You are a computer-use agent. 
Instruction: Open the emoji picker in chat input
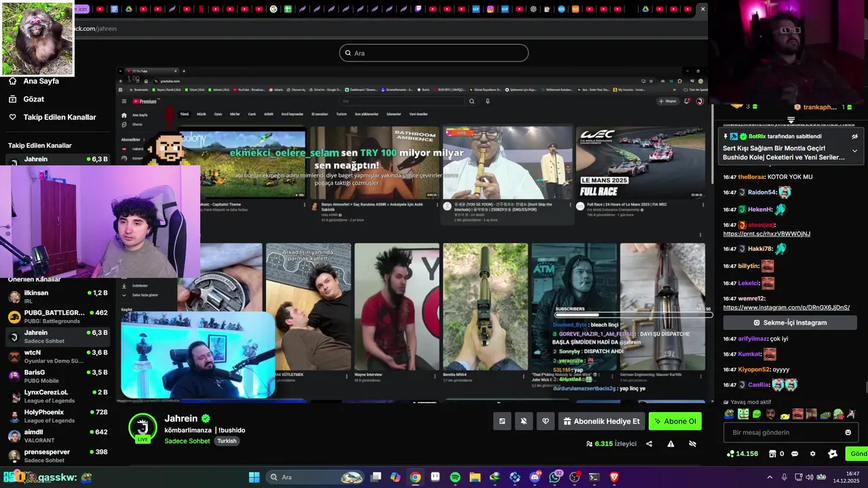(848, 432)
